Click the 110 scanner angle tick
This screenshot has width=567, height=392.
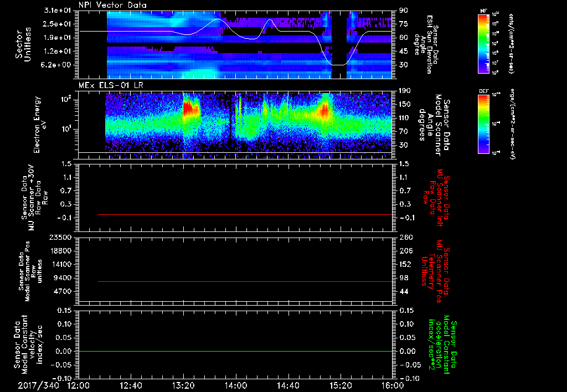pos(405,118)
